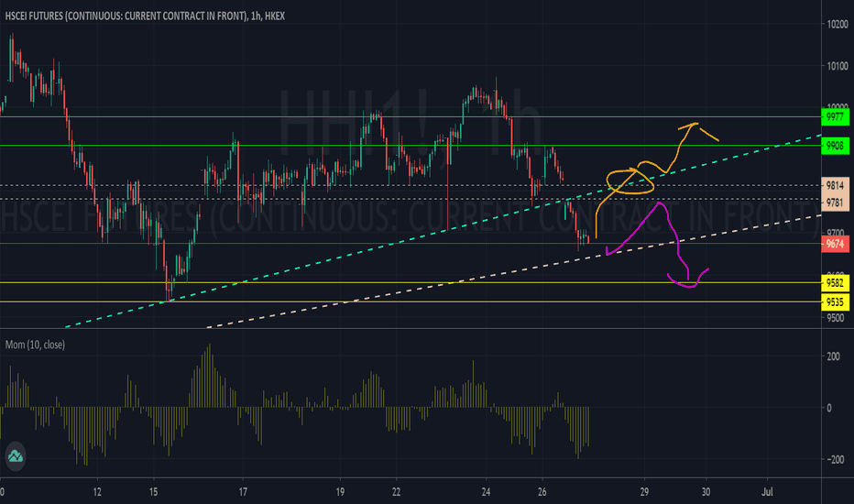Click the 0 momentum axis value
Image resolution: width=854 pixels, height=504 pixels.
(829, 408)
